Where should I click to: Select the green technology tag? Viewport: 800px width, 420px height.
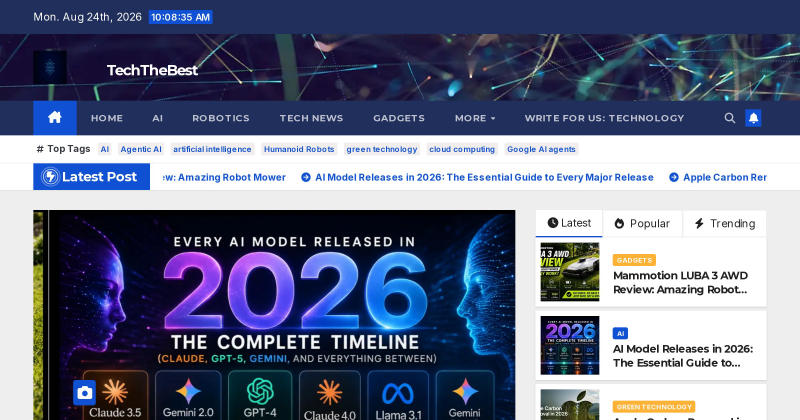coord(382,149)
